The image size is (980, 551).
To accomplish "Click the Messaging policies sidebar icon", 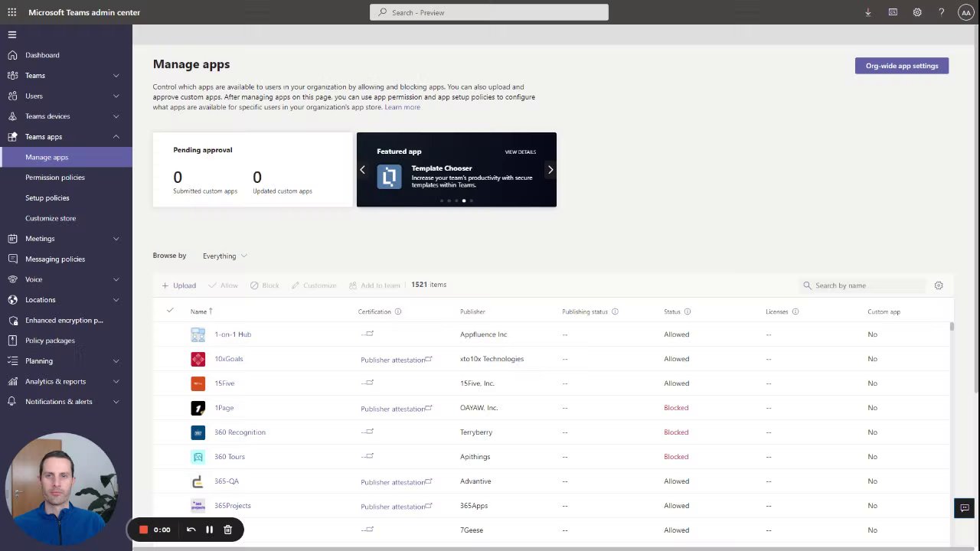I will 11,259.
